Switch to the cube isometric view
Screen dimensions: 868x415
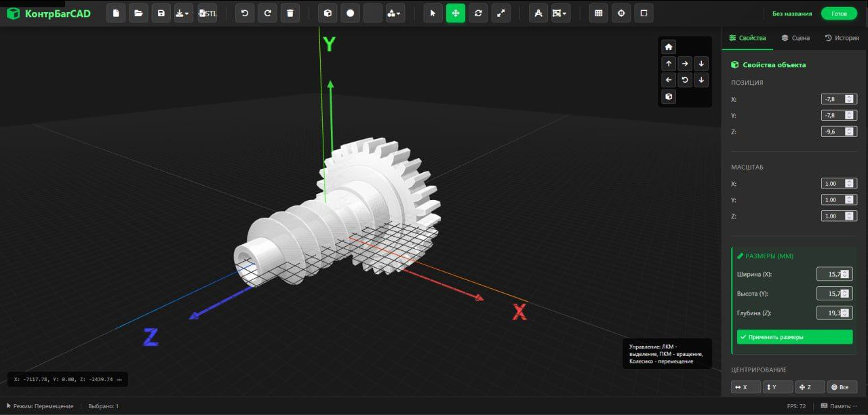pyautogui.click(x=669, y=97)
